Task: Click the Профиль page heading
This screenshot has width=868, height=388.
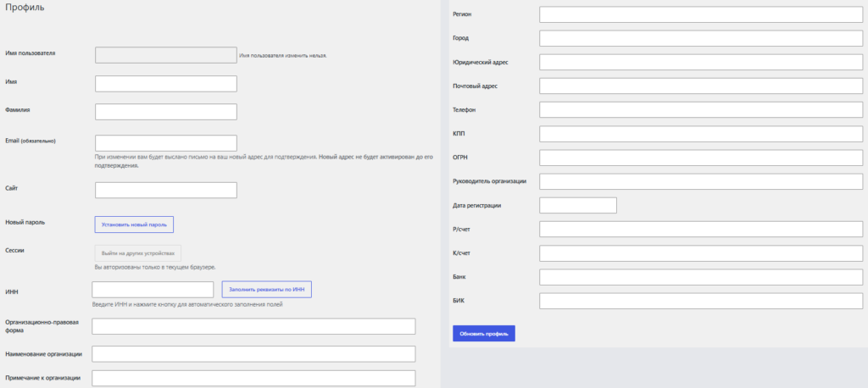Action: pyautogui.click(x=25, y=8)
